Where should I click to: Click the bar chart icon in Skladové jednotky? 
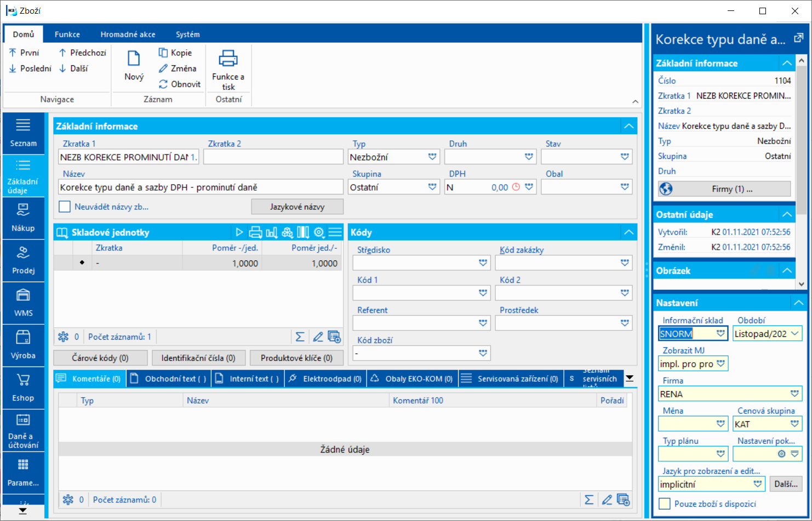(271, 232)
